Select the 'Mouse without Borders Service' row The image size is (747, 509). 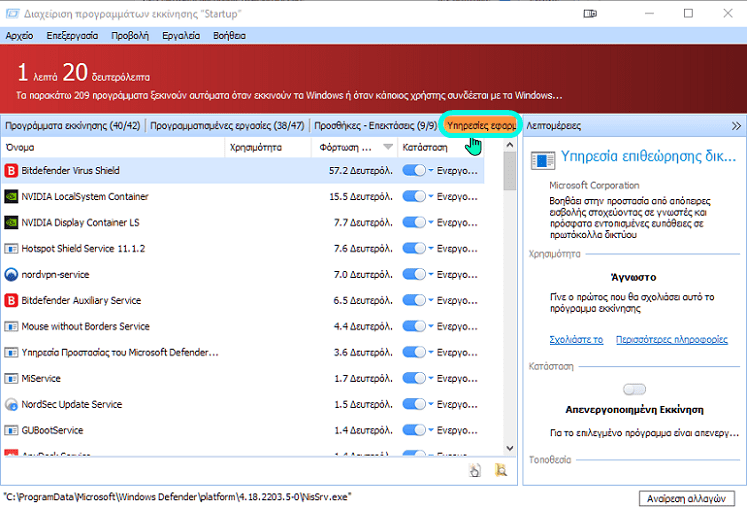coord(243,326)
